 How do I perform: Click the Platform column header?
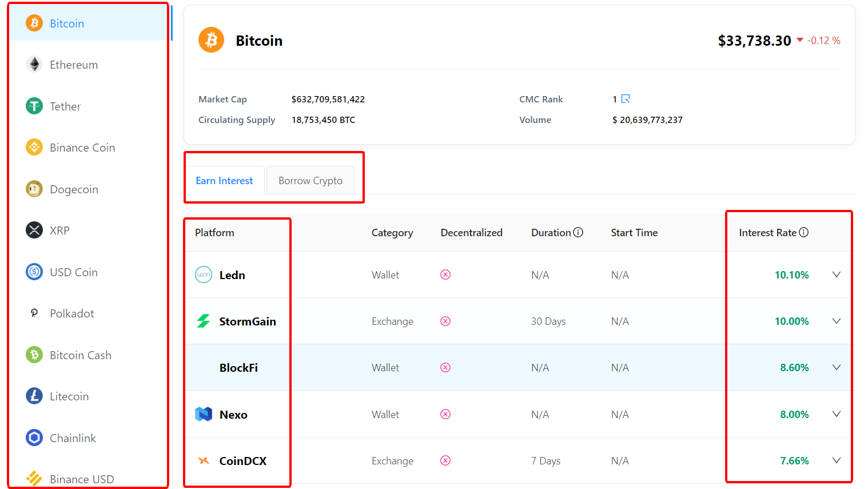214,233
